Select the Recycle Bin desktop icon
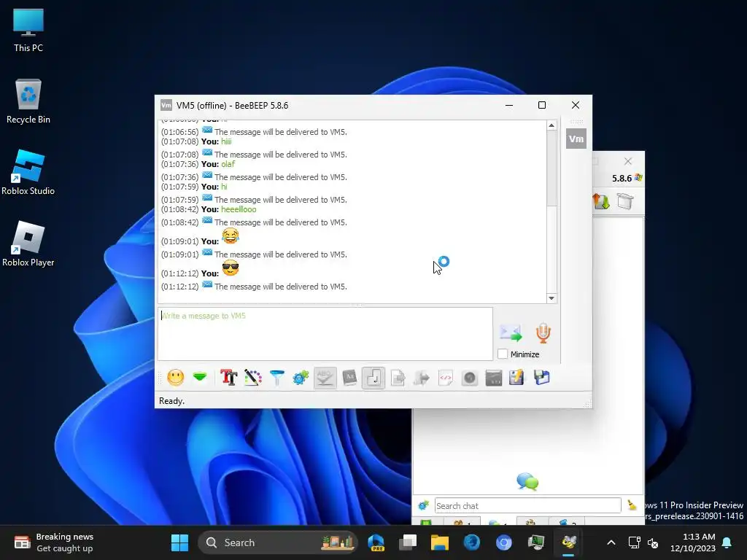 point(28,101)
